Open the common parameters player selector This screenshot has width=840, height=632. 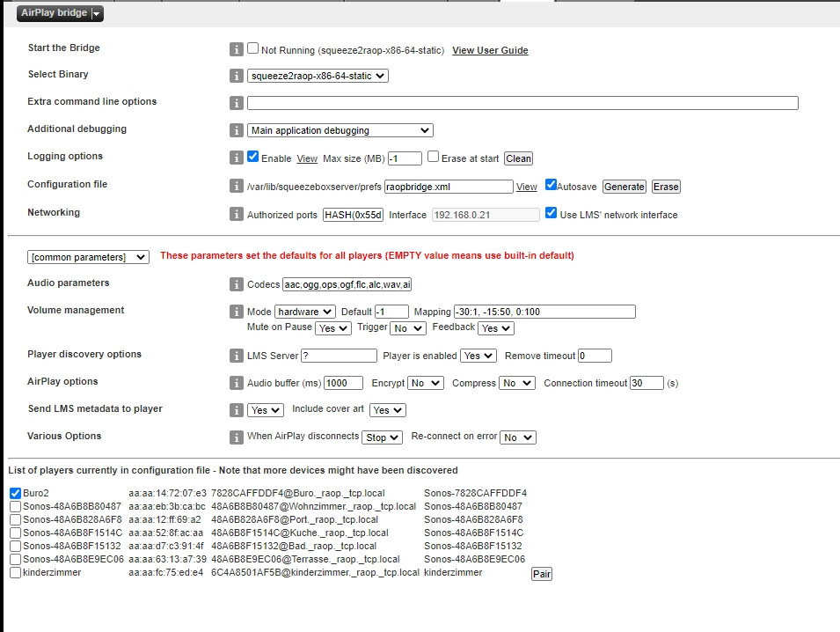pos(88,257)
